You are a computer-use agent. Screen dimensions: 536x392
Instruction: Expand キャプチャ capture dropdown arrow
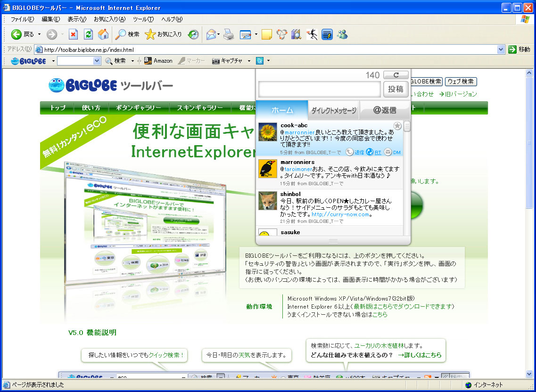[249, 61]
